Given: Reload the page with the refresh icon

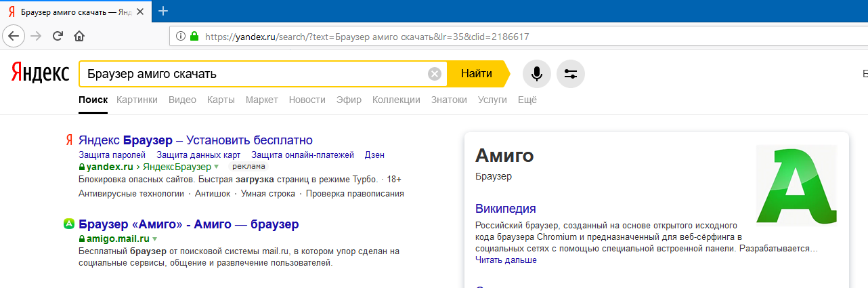Looking at the screenshot, I should [x=58, y=36].
